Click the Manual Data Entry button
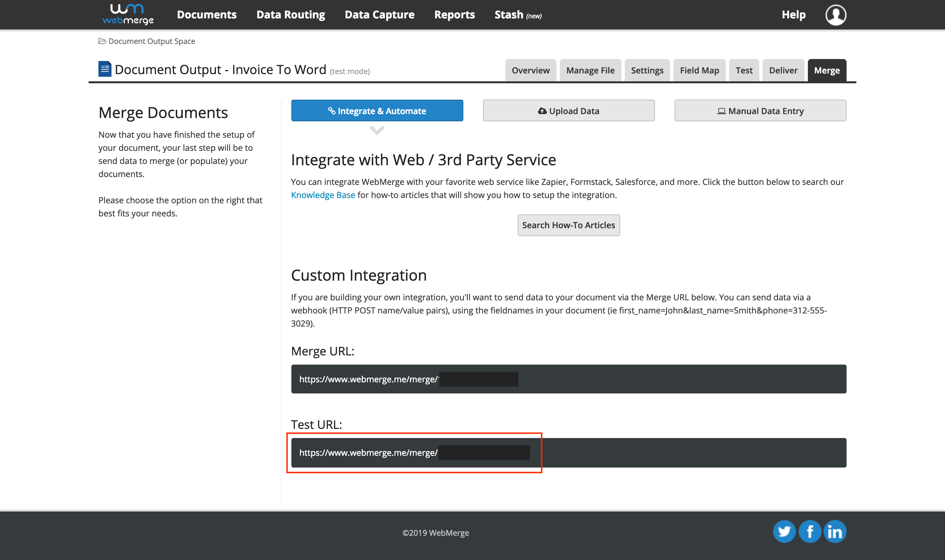 (x=760, y=110)
